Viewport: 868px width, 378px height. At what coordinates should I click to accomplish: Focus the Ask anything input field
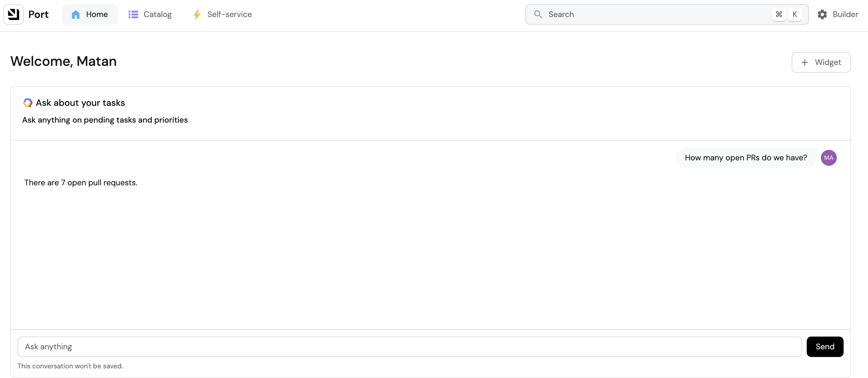pos(409,346)
